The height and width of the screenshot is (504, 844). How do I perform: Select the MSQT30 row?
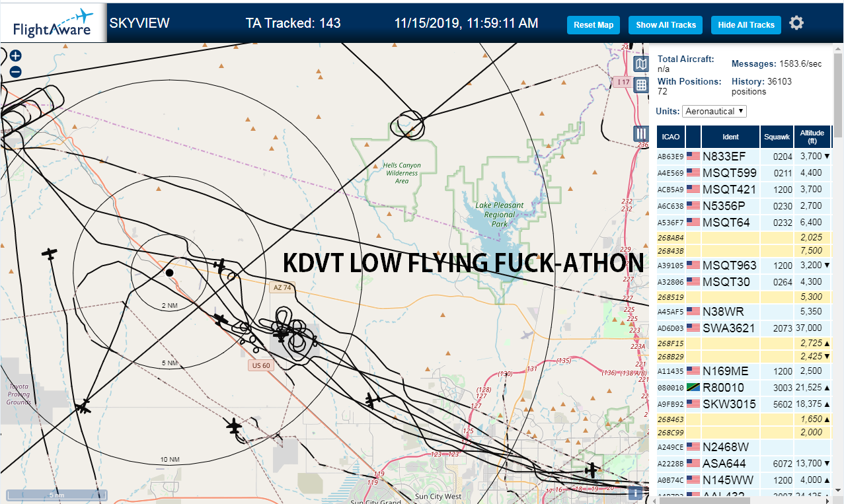[744, 282]
